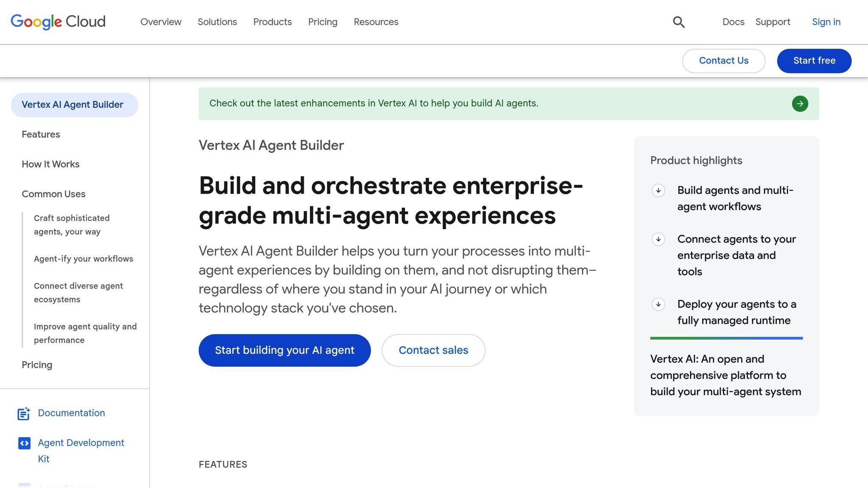The width and height of the screenshot is (868, 488).
Task: Open the search magnifier icon
Action: click(679, 22)
